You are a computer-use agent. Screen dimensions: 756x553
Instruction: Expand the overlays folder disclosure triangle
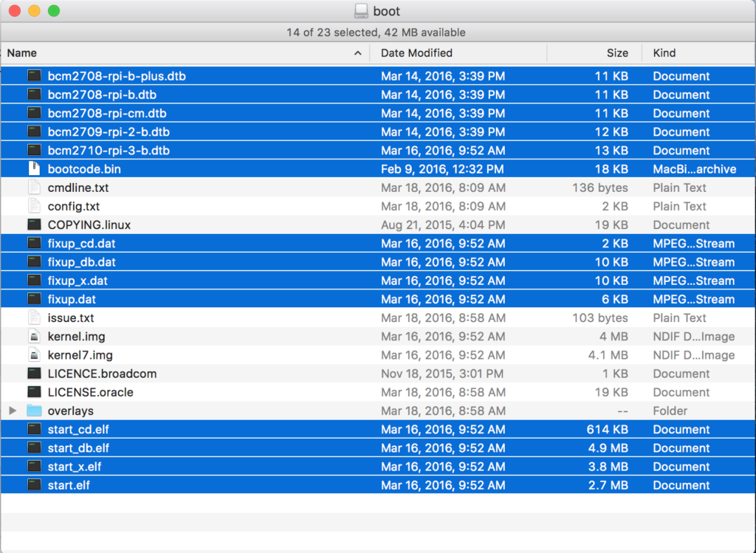click(13, 411)
